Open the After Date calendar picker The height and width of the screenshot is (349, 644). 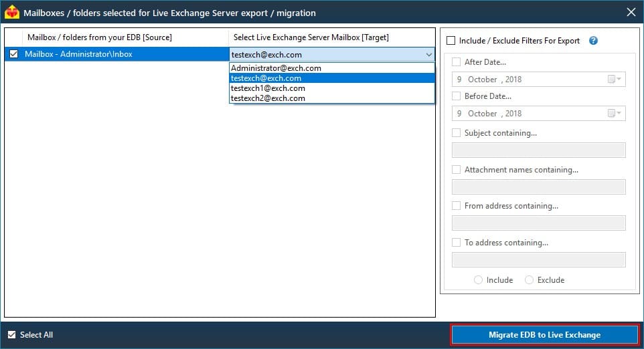614,80
